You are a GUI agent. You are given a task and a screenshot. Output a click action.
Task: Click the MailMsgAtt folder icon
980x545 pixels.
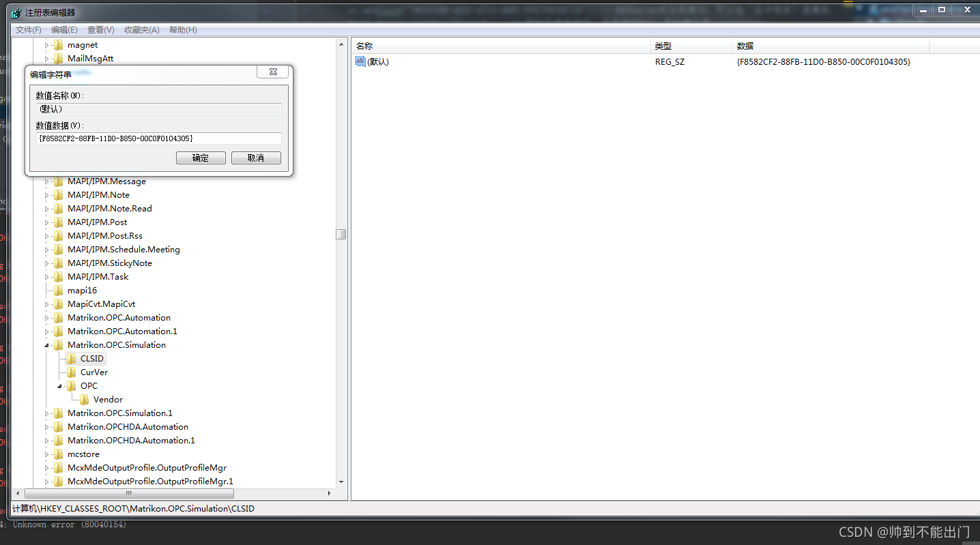pos(59,59)
